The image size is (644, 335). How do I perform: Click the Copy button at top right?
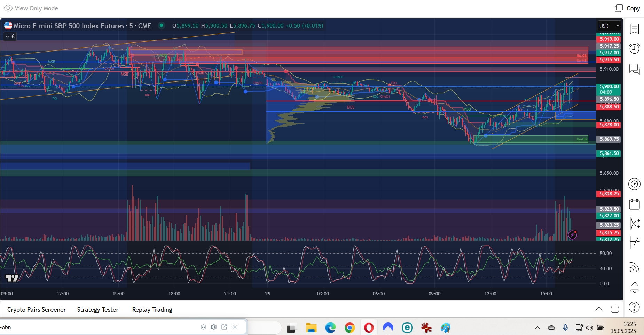pos(627,8)
